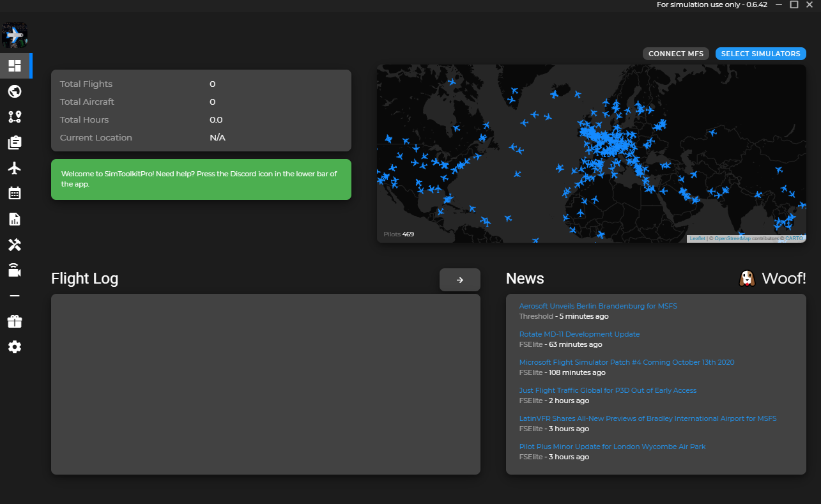Click the Woof! text

tap(784, 279)
